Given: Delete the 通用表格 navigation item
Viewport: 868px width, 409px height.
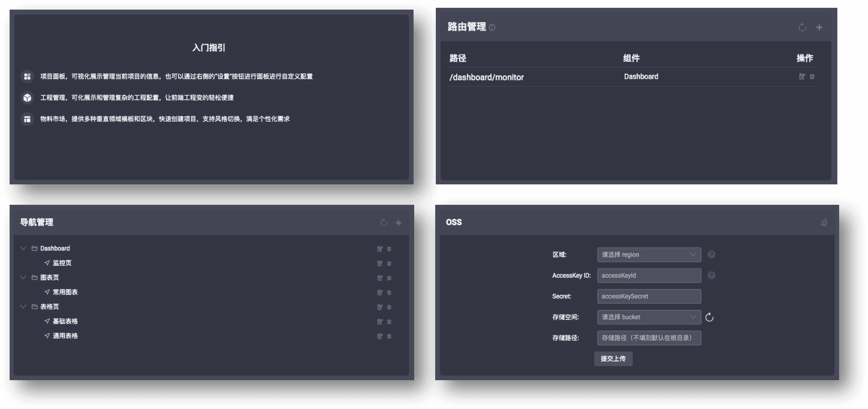Looking at the screenshot, I should [x=389, y=336].
